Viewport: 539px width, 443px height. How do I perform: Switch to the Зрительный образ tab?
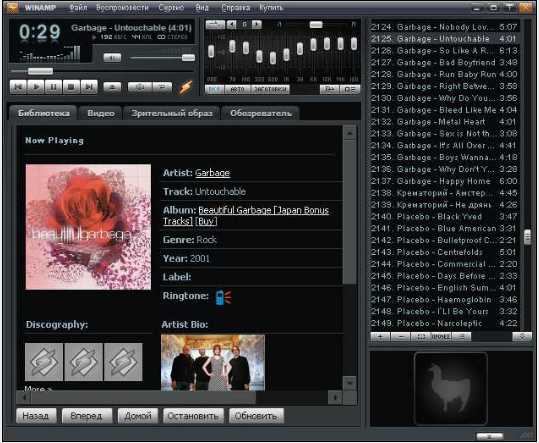pos(172,113)
